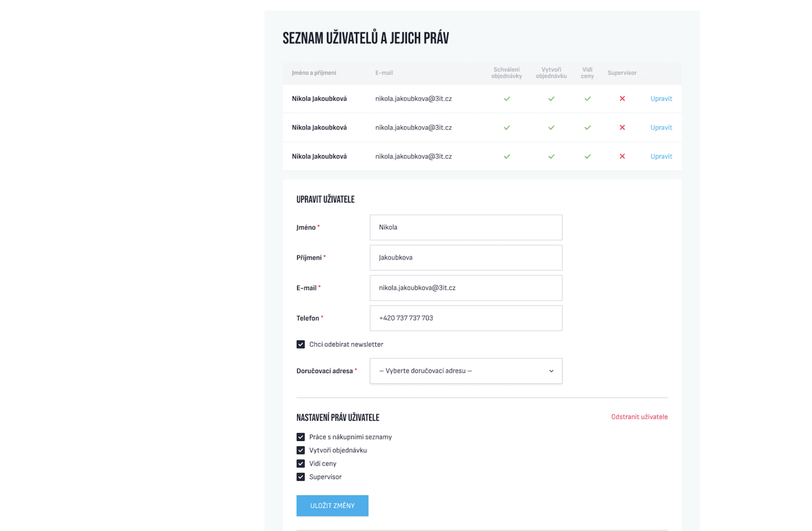Click the red Supervisor cross in the first user row
The image size is (812, 531).
622,99
